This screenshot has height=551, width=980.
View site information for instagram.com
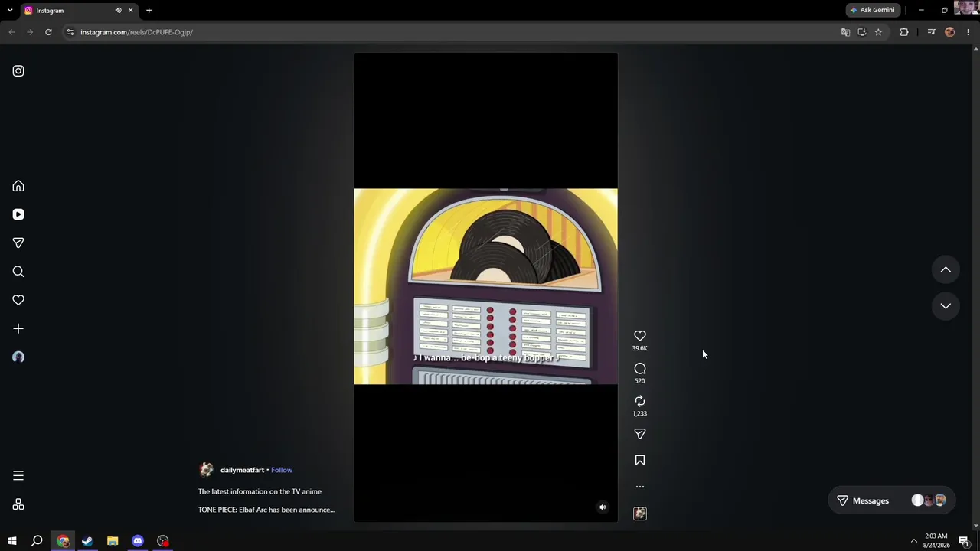(70, 32)
